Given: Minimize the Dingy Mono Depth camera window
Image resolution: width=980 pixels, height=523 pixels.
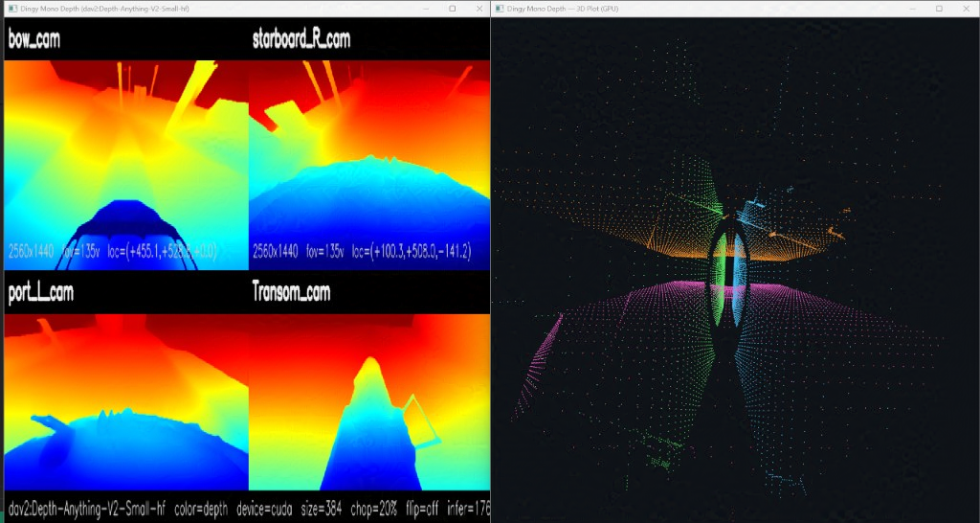Looking at the screenshot, I should tap(425, 9).
